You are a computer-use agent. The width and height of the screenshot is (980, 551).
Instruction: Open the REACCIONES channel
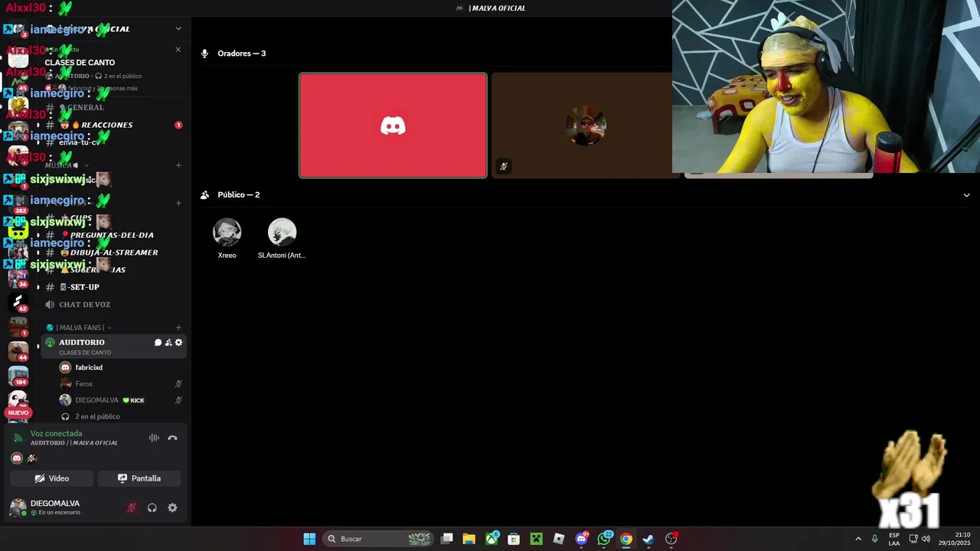(x=113, y=125)
